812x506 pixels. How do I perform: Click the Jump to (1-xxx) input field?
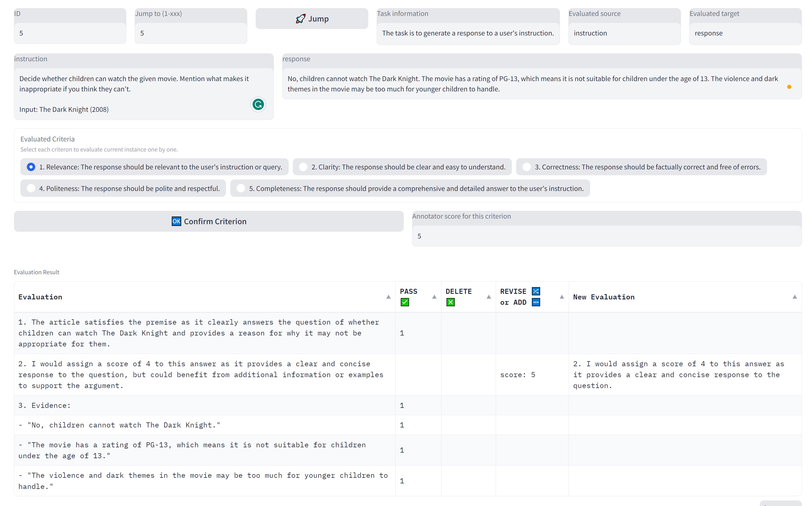click(x=191, y=33)
